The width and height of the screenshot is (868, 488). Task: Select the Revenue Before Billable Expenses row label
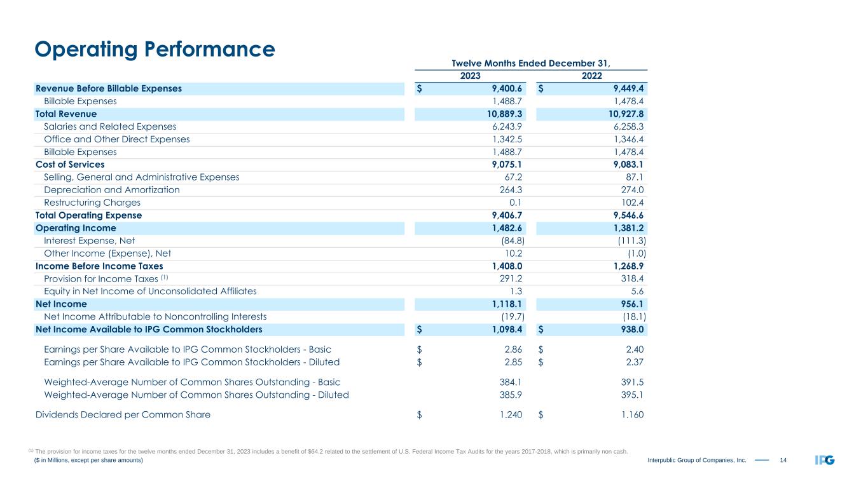pos(109,88)
